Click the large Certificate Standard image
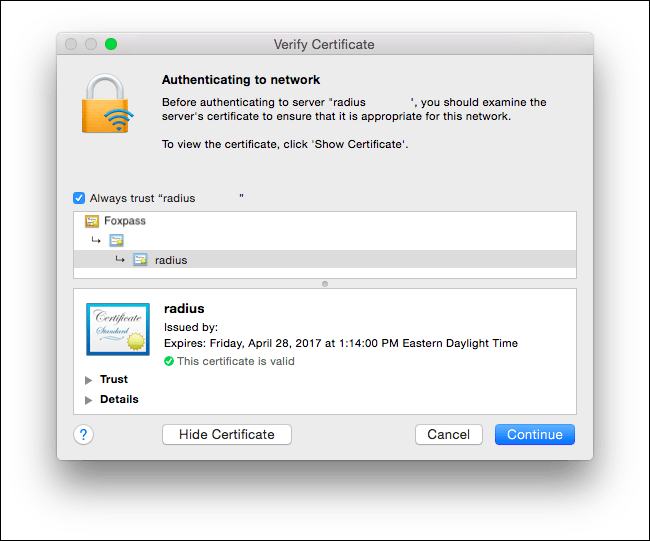650x541 pixels. point(118,329)
